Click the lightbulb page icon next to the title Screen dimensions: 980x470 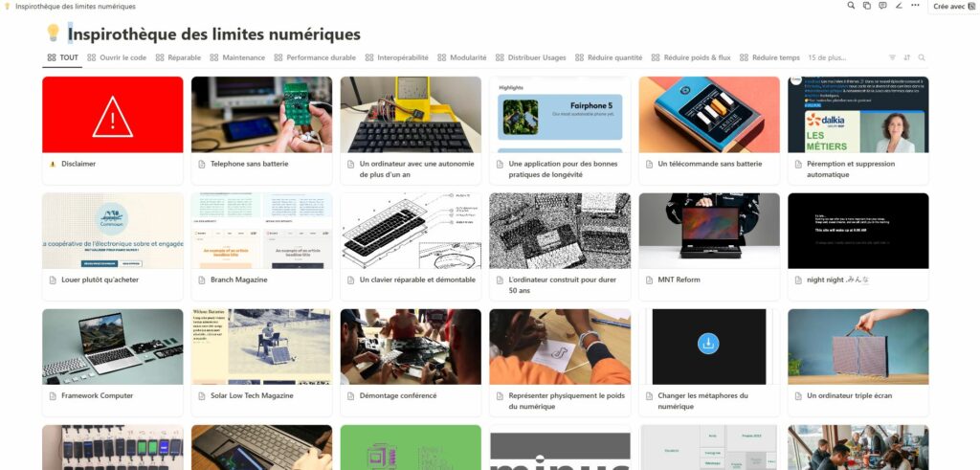pyautogui.click(x=54, y=34)
